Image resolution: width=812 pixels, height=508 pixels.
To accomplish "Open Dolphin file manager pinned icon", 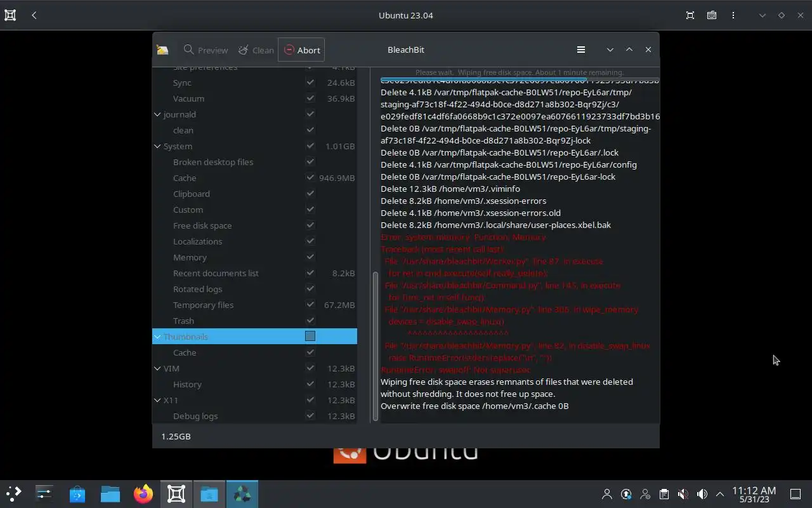I will 110,493.
